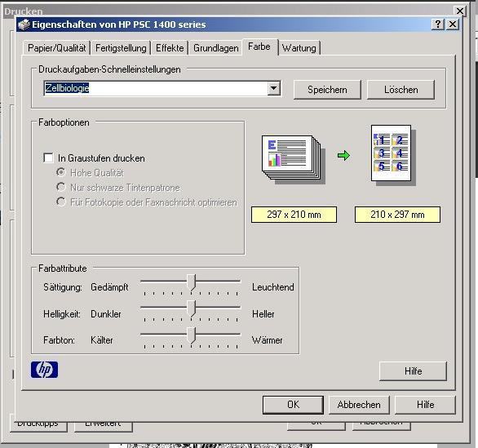Confirm with the OK button in the Eigenschaften dialog
This screenshot has width=478, height=448.
click(293, 405)
